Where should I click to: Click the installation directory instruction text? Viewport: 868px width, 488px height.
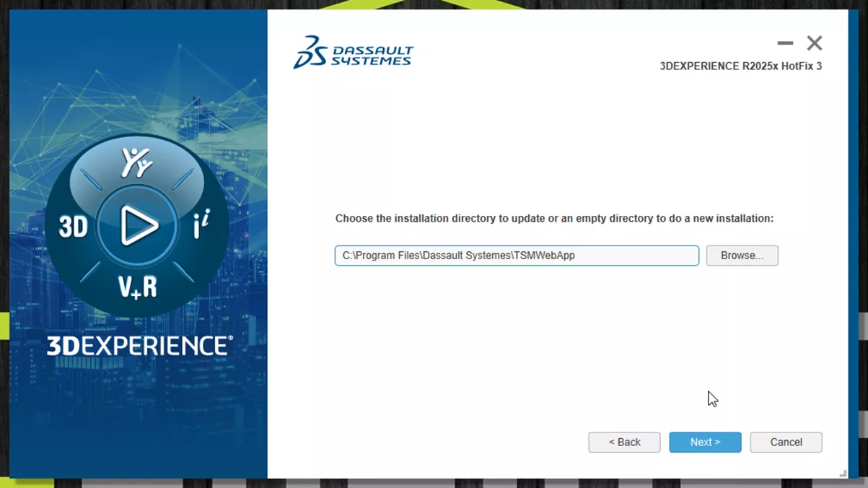(x=554, y=219)
